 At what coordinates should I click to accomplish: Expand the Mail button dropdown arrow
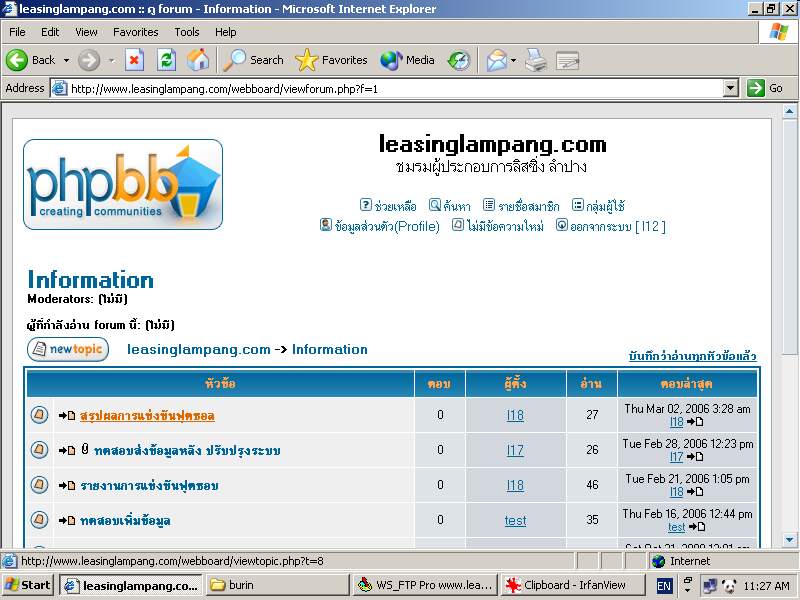(515, 60)
